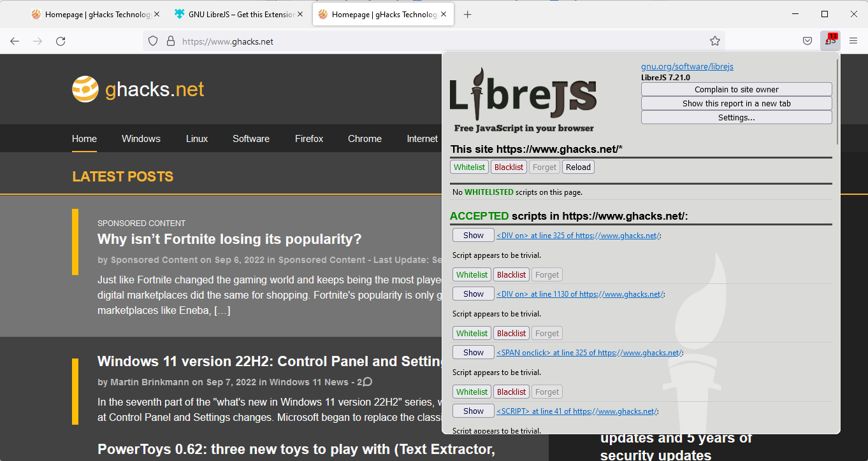Open author Martin Brinkmann link
The image size is (868, 461).
[x=150, y=382]
